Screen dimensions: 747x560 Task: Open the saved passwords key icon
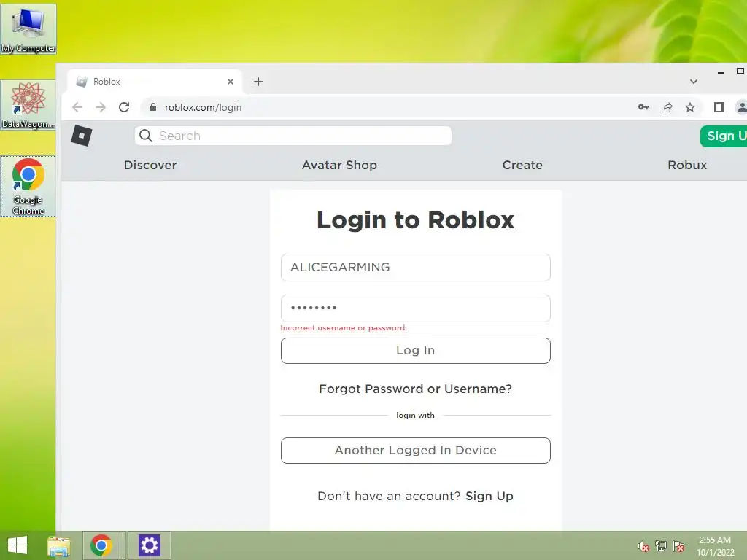pyautogui.click(x=643, y=107)
